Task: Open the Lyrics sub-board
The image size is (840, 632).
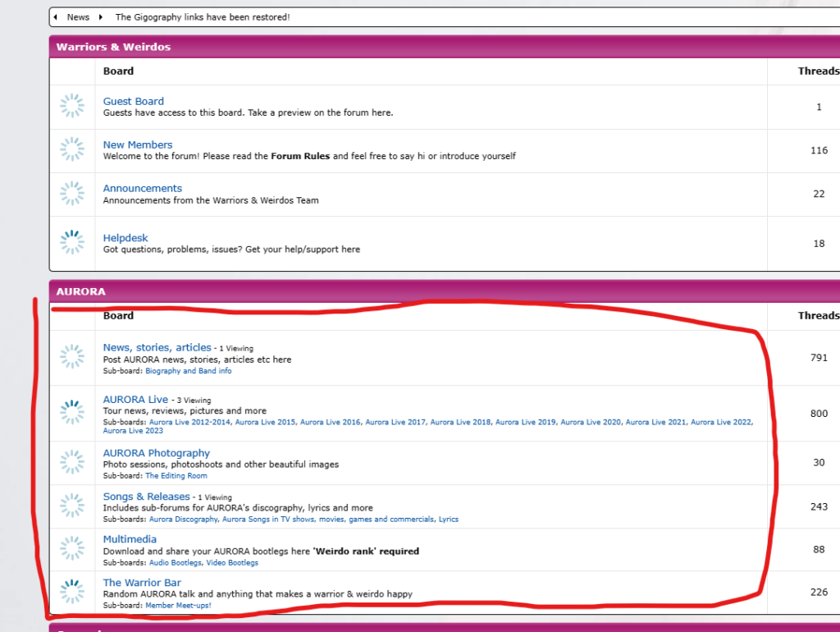Action: click(449, 520)
